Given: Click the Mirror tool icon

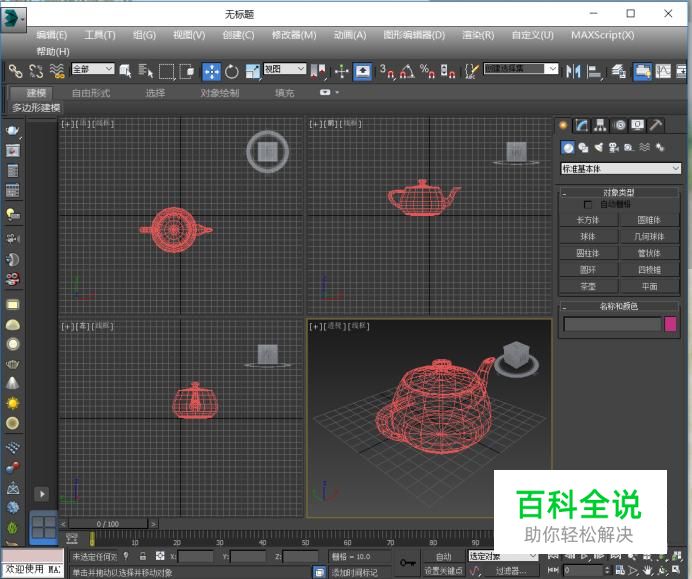Looking at the screenshot, I should (x=573, y=71).
